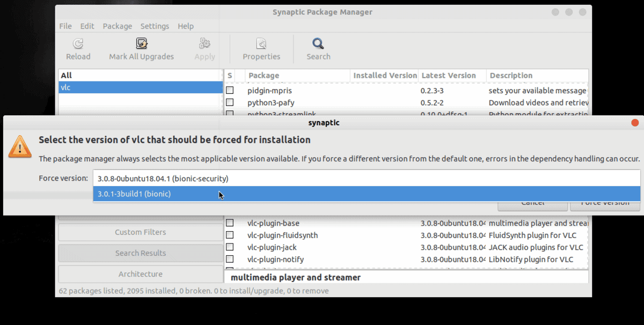The width and height of the screenshot is (644, 325).
Task: Click the latest version cell of vlc-plugin-base
Action: (x=453, y=223)
